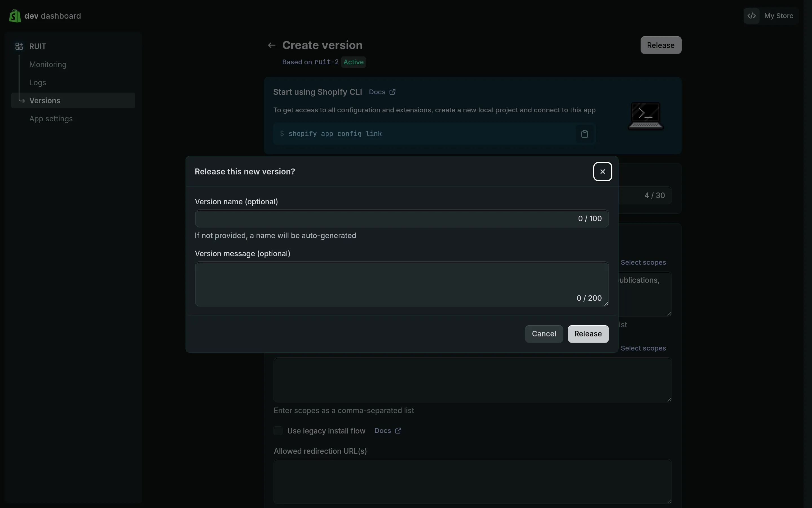The width and height of the screenshot is (812, 508).
Task: Enable Use legacy install flow checkbox
Action: [278, 431]
